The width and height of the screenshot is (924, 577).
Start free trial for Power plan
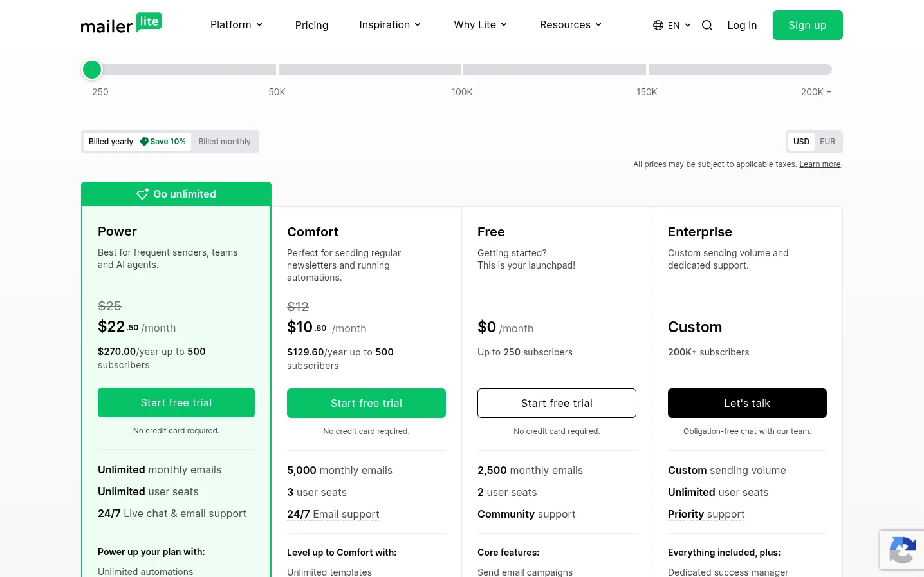[176, 402]
